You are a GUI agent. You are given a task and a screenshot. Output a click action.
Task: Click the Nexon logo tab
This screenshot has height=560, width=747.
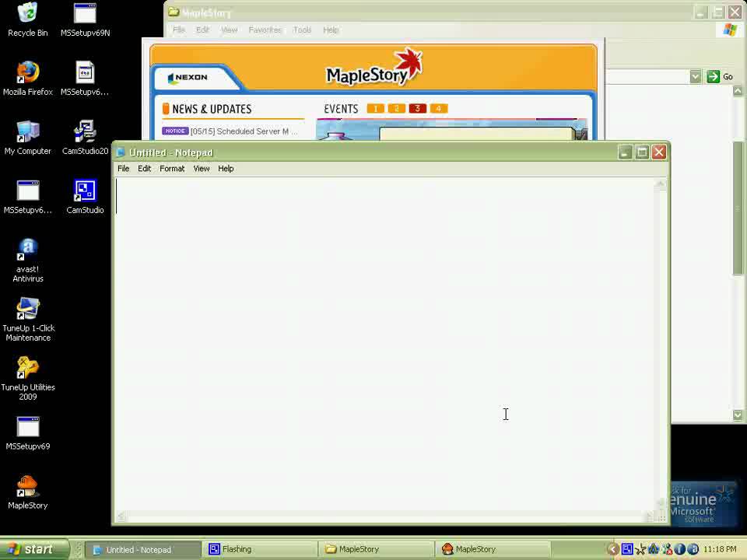[x=188, y=78]
